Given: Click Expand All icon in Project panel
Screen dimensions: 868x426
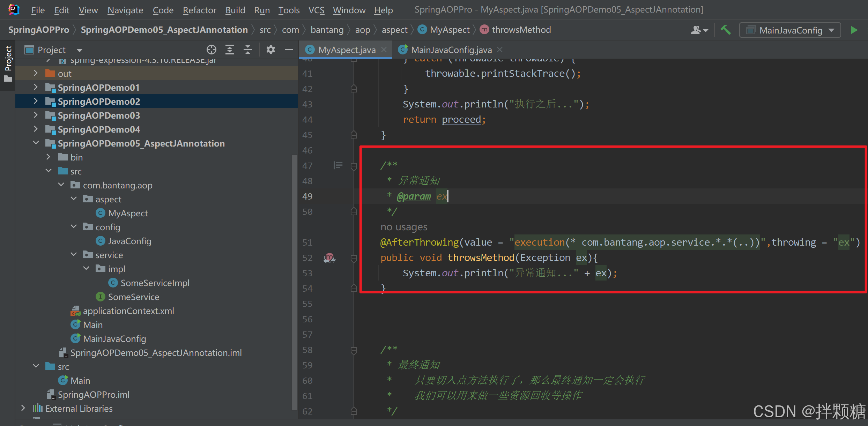Looking at the screenshot, I should click(229, 50).
